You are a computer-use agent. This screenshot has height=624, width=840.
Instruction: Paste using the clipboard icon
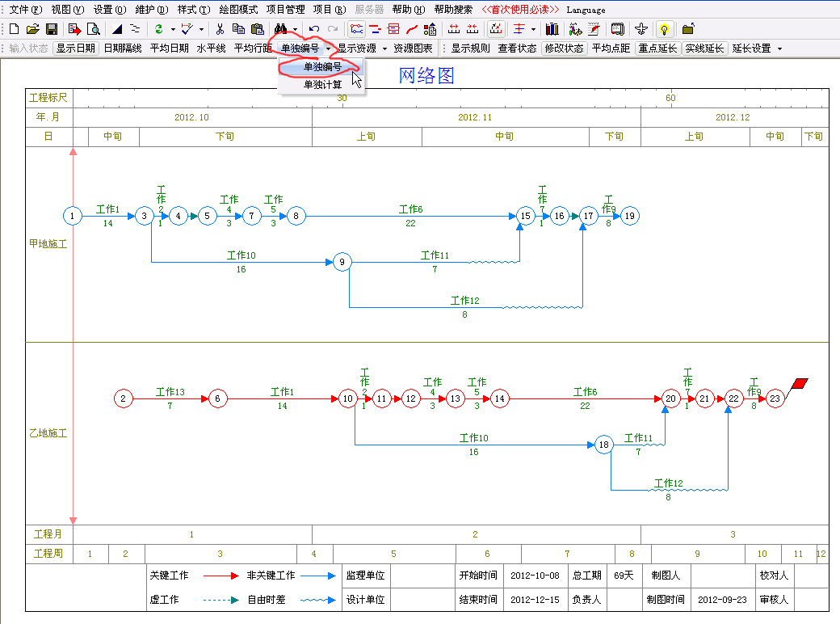pyautogui.click(x=257, y=29)
